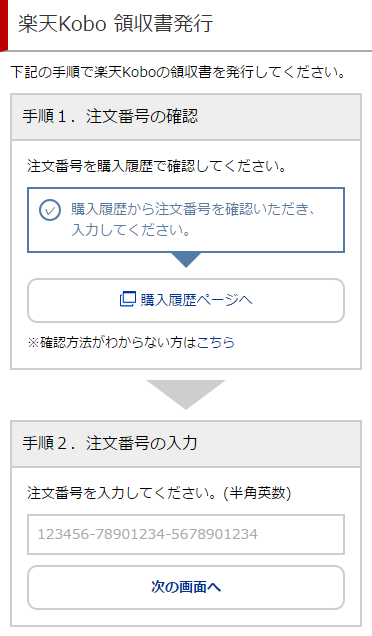Proceed with the 次の画面へ button
372x636 pixels.
click(x=186, y=587)
